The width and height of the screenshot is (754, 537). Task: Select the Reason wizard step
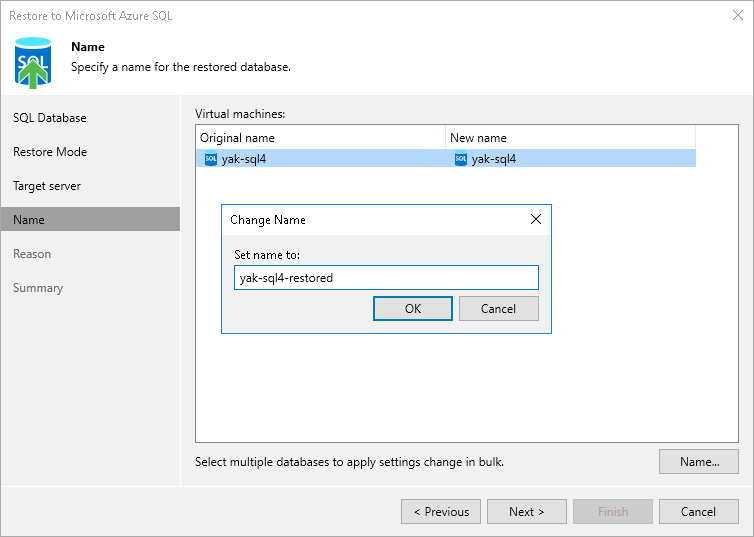[x=32, y=254]
